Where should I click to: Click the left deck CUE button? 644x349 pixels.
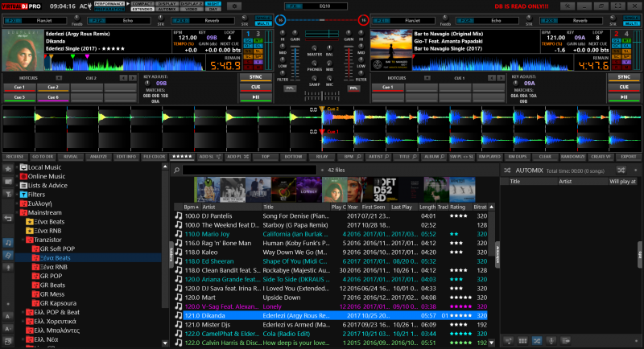tap(255, 88)
